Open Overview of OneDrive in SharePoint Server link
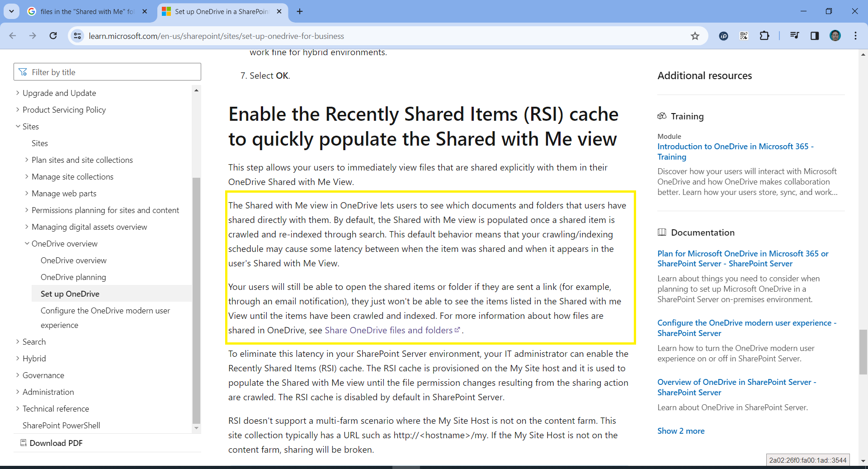The image size is (868, 469). (736, 387)
